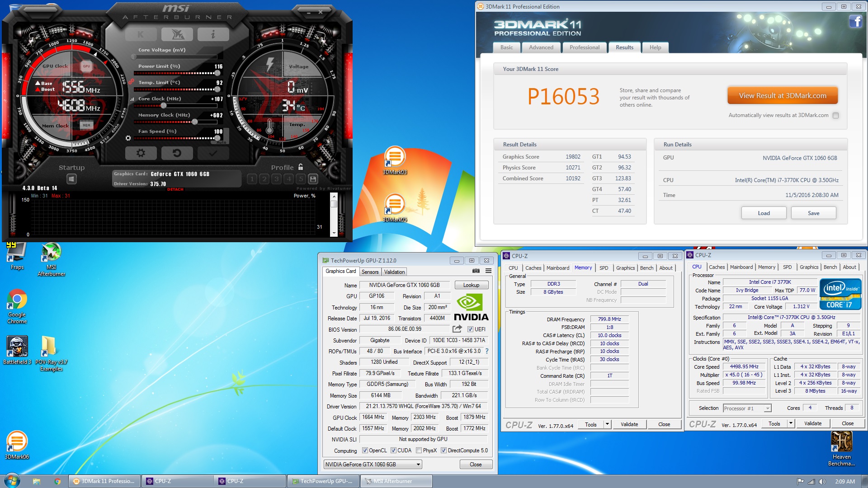The height and width of the screenshot is (488, 868).
Task: Open Afterburner settings gear button
Action: pyautogui.click(x=141, y=153)
